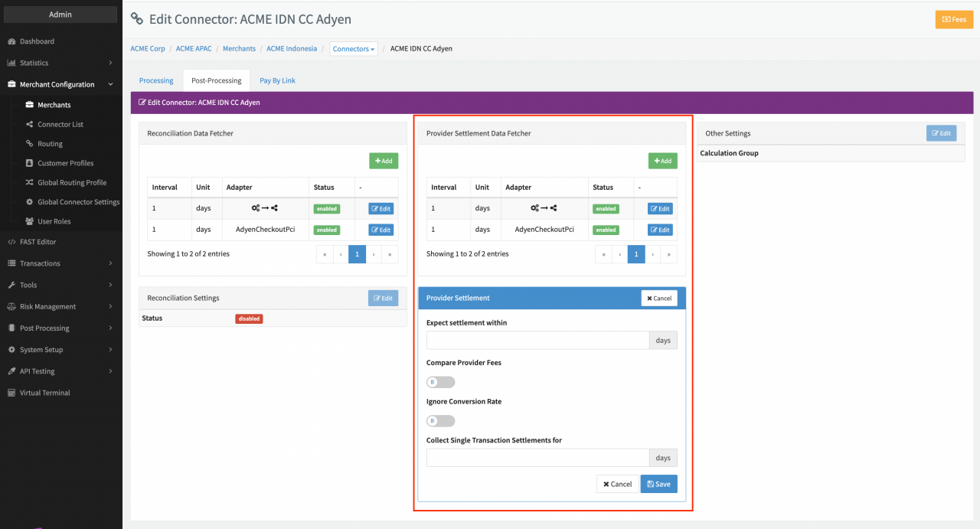Save the Provider Settlement settings
980x529 pixels.
pyautogui.click(x=658, y=484)
